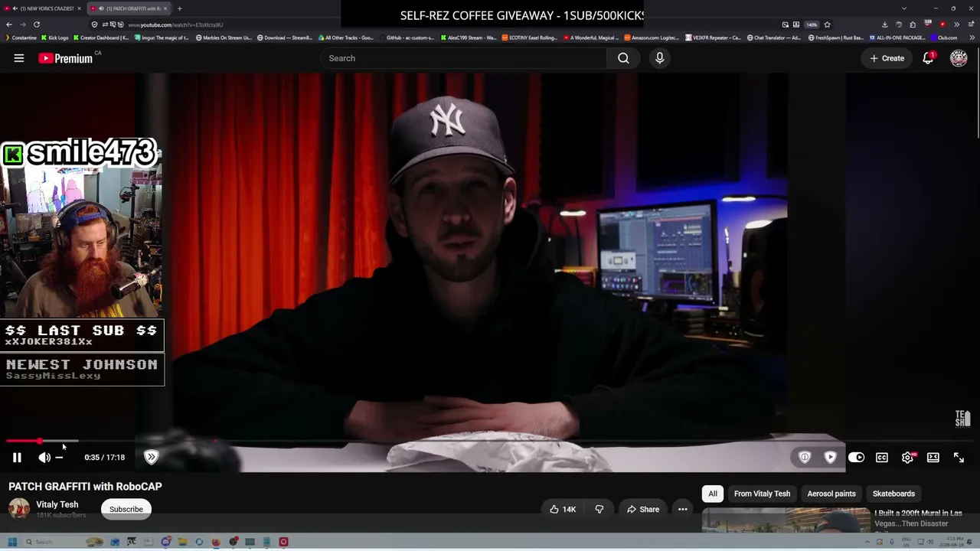Open the account avatar menu
980x551 pixels.
(959, 58)
